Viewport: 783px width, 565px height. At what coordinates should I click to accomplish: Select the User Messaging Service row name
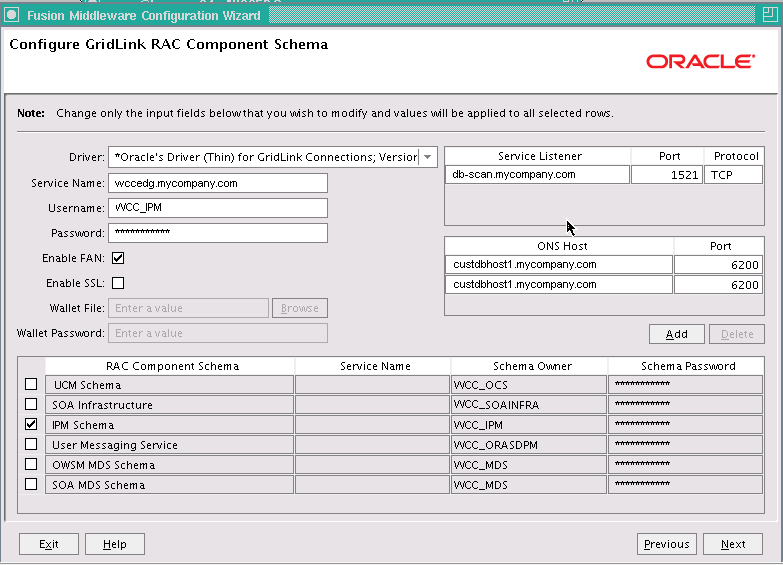tap(169, 445)
